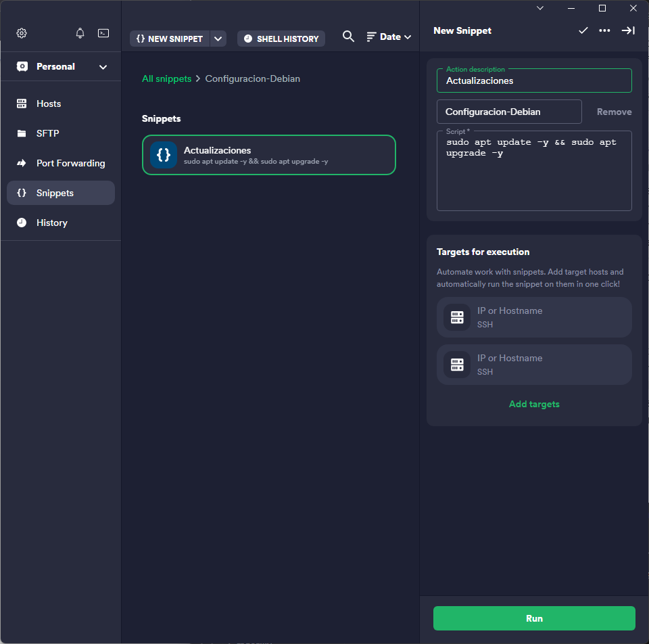The height and width of the screenshot is (644, 649).
Task: Open SFTP in sidebar
Action: click(x=47, y=133)
